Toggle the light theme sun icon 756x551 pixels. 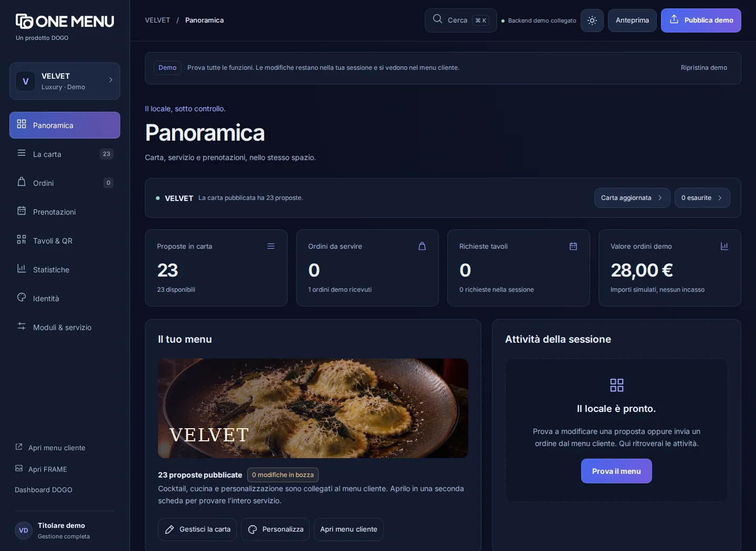[x=592, y=20]
